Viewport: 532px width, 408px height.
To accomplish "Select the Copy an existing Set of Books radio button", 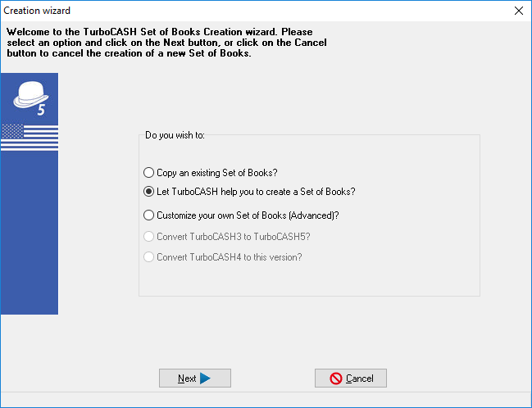I will [148, 173].
